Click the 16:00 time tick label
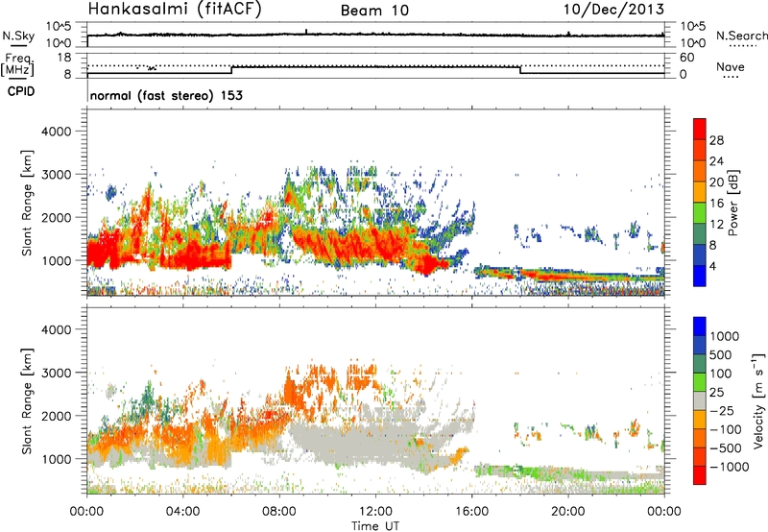 point(471,512)
